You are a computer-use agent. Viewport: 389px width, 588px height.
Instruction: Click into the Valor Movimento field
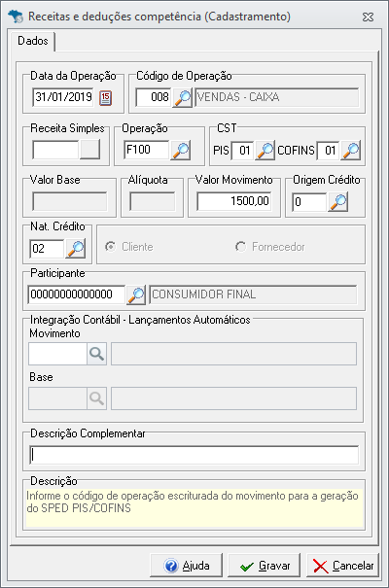(234, 201)
